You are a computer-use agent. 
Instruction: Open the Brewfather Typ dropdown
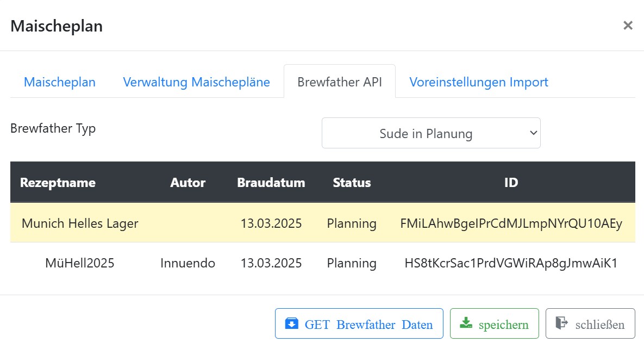point(431,133)
